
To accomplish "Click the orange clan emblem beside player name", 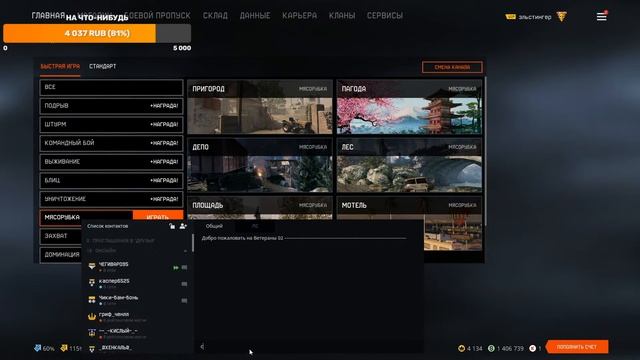I will coord(562,17).
